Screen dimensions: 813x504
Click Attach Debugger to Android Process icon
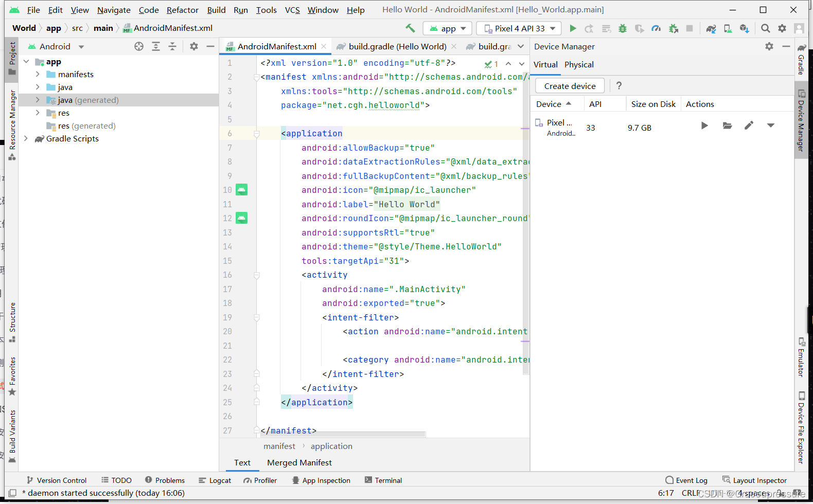click(x=673, y=28)
